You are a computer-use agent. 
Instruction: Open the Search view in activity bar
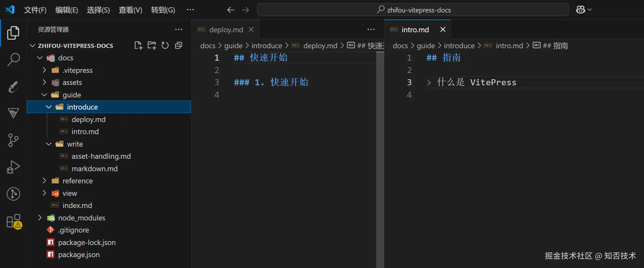coord(13,59)
